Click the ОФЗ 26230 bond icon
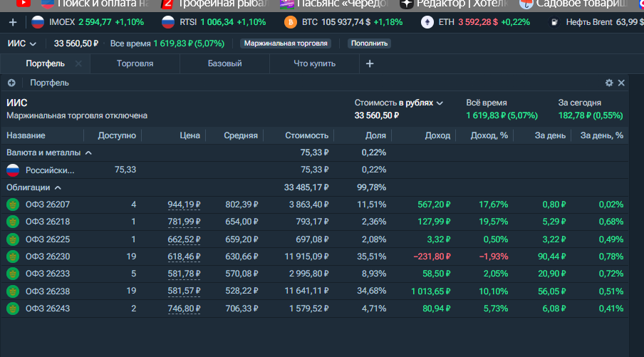This screenshot has width=644, height=357. pyautogui.click(x=13, y=257)
